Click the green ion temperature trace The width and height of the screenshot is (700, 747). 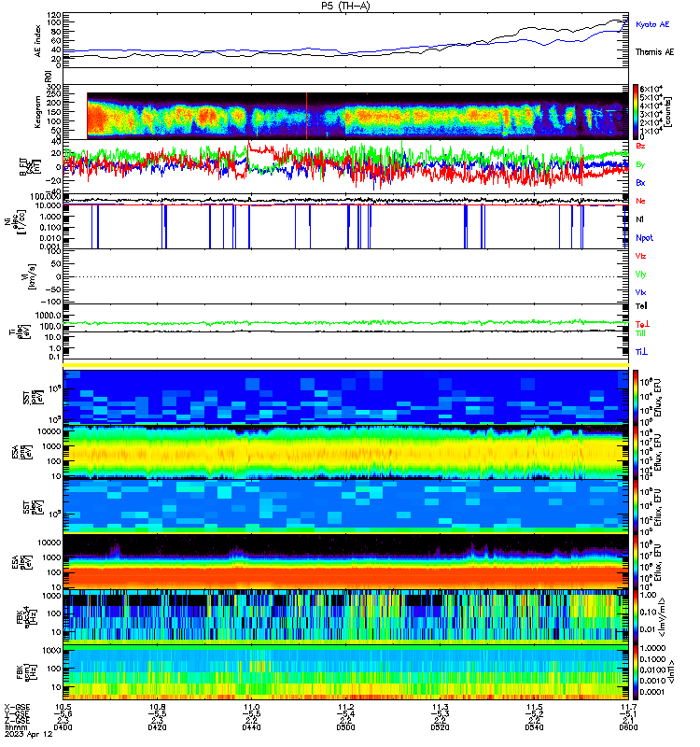tap(345, 323)
